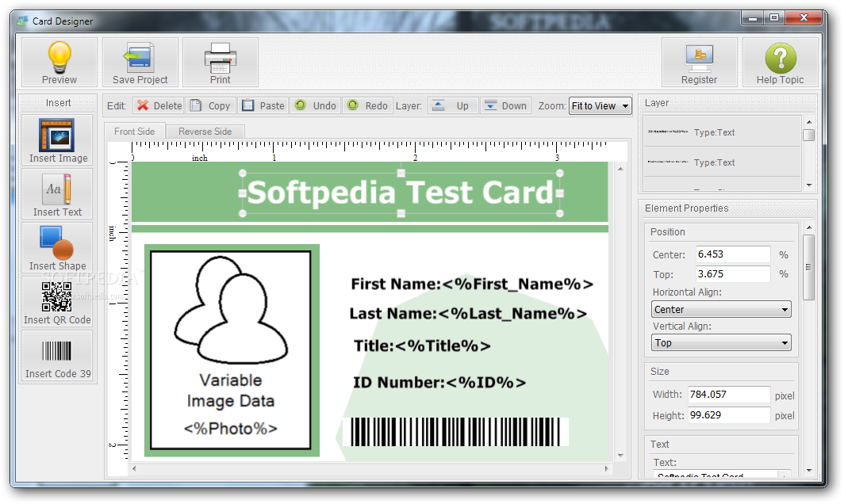Click canvas horizontal scrollbar right arrow
The width and height of the screenshot is (844, 504).
click(x=607, y=468)
